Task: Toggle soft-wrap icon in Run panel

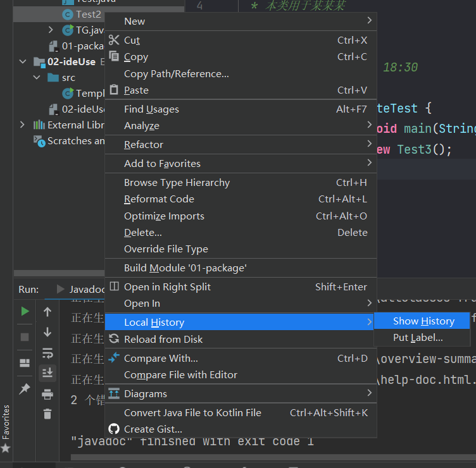Action: (47, 354)
